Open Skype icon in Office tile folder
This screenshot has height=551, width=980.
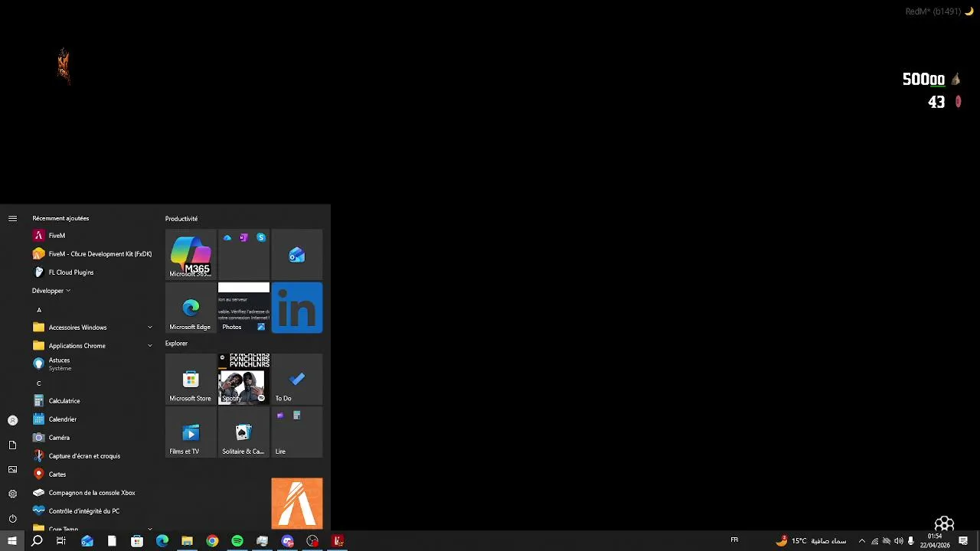coord(261,238)
